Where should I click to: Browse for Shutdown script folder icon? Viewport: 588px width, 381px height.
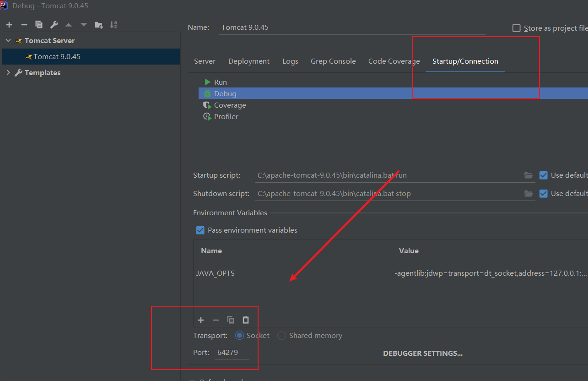coord(529,194)
